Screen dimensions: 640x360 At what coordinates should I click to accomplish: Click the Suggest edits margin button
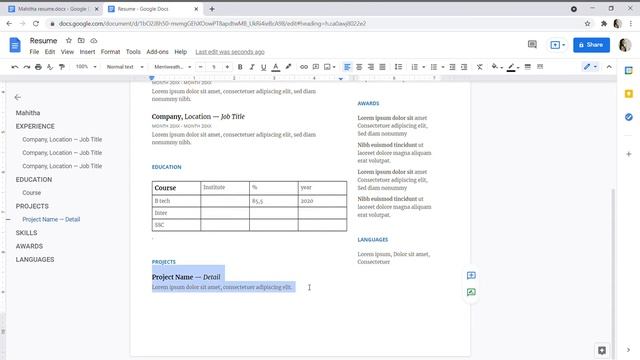471,292
